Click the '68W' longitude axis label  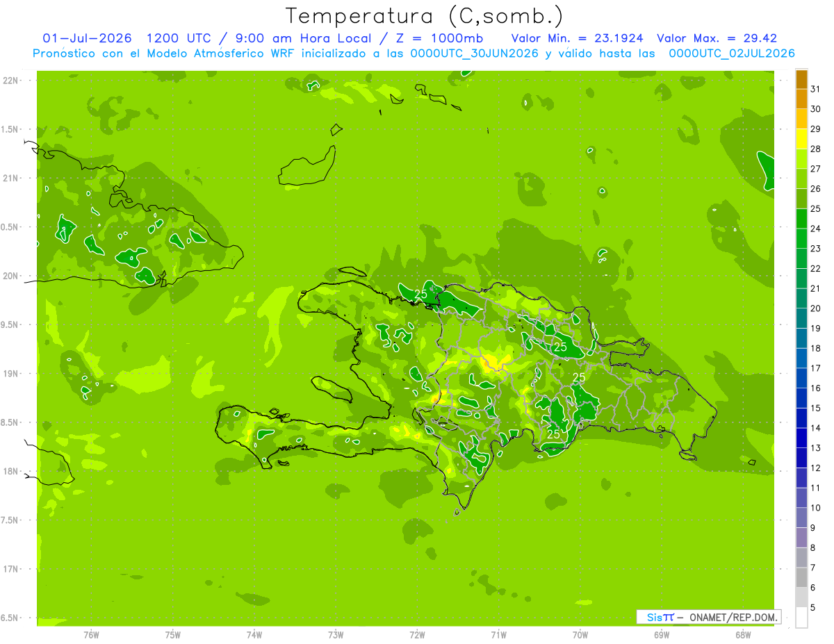click(743, 635)
